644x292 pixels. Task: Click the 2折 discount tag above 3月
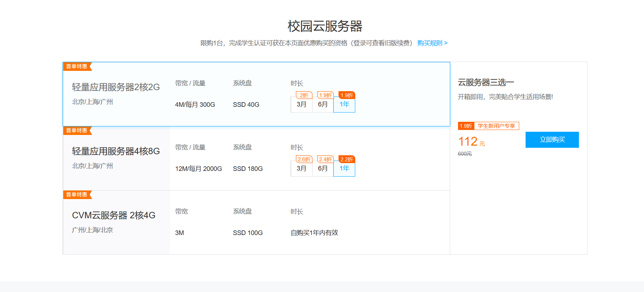[x=304, y=95]
